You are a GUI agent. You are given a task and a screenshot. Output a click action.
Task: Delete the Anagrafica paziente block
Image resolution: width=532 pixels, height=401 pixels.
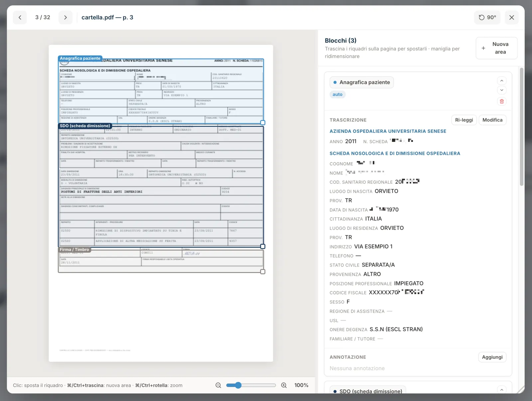[502, 101]
